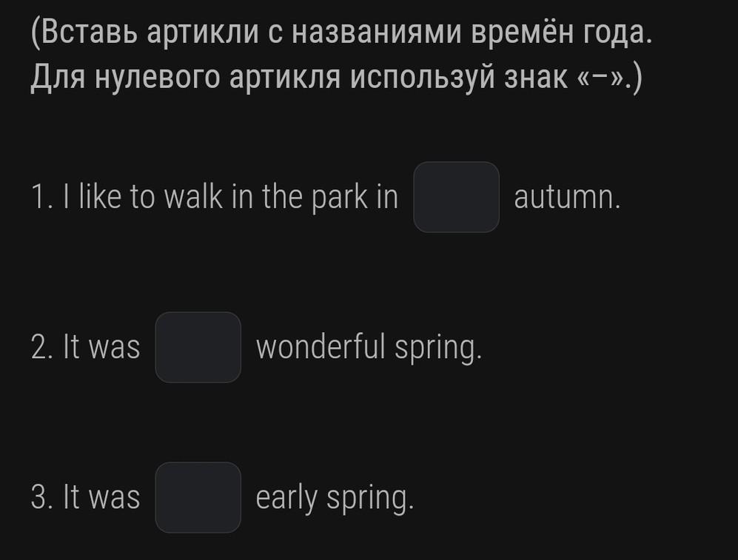Click the text "early spring."

[335, 498]
